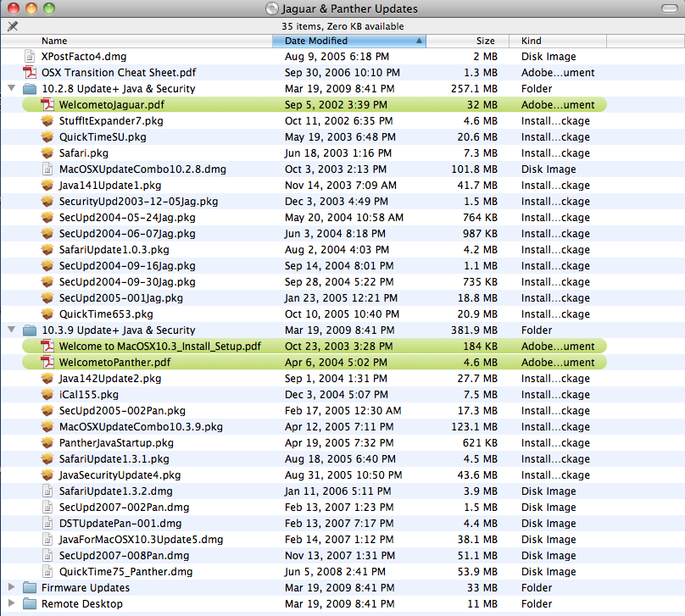Click the SafariUpdate1.3.2.dmg file icon
Image resolution: width=685 pixels, height=616 pixels.
[47, 491]
